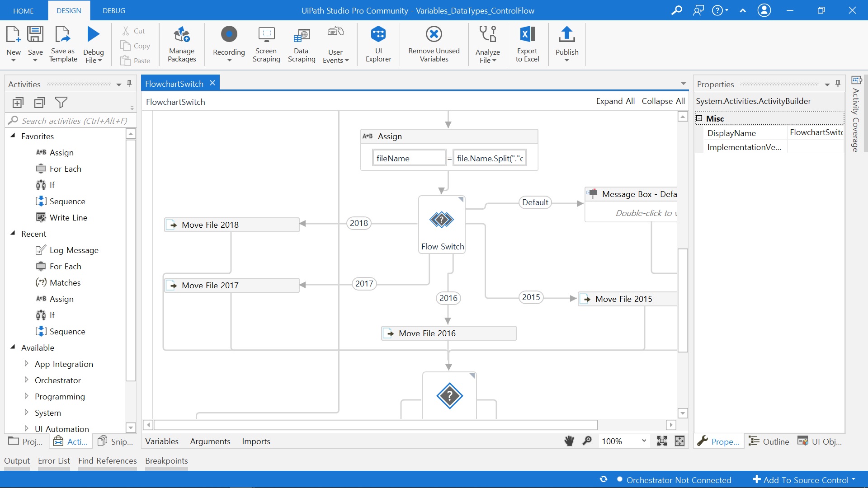Open the Variables panel tab

coord(162,441)
